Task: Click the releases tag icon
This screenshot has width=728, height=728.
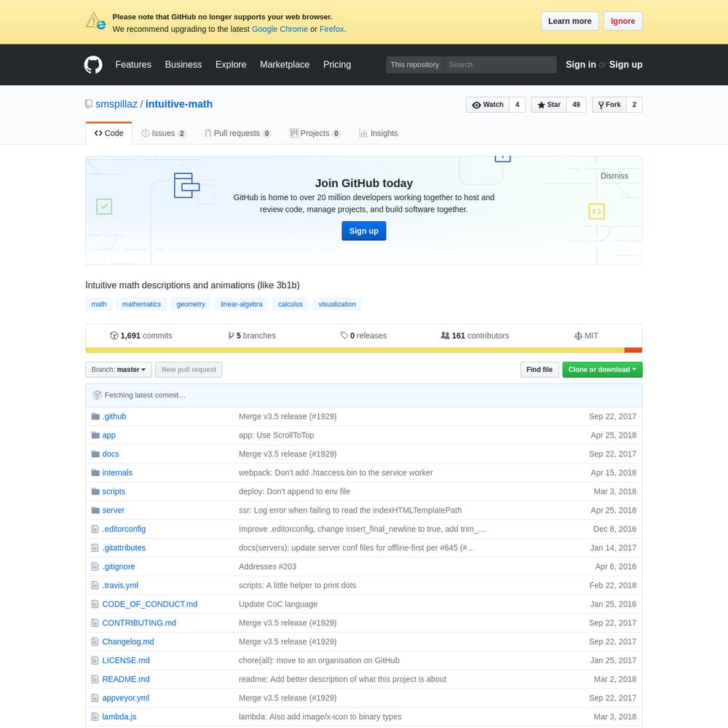Action: click(x=344, y=335)
